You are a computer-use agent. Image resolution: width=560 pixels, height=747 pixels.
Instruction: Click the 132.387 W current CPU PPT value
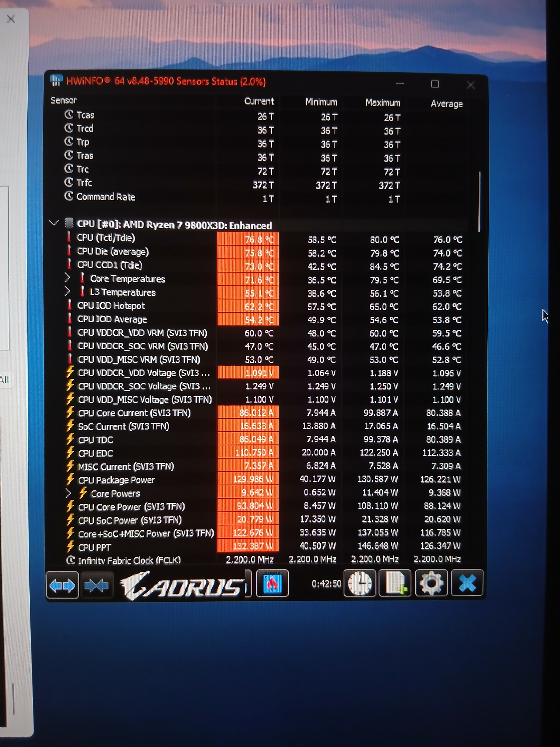[253, 546]
